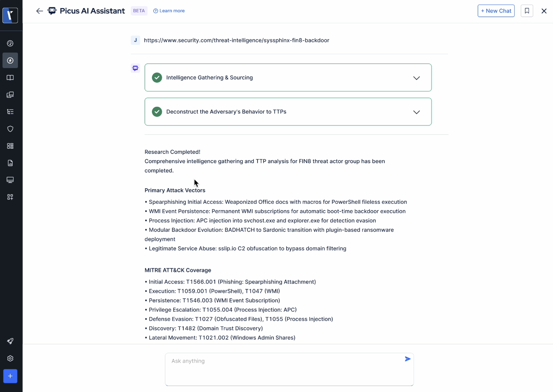
Task: Select the highlighted lightning attack icon
Action: click(x=10, y=60)
